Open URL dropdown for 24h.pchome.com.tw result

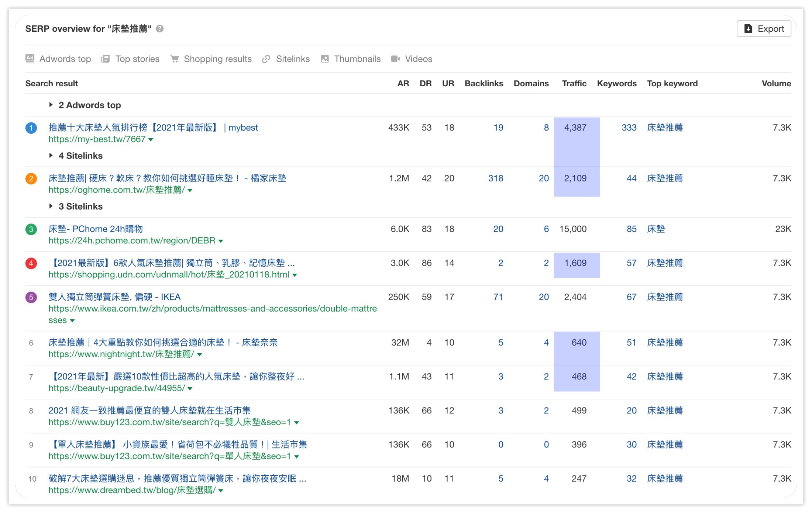click(221, 241)
